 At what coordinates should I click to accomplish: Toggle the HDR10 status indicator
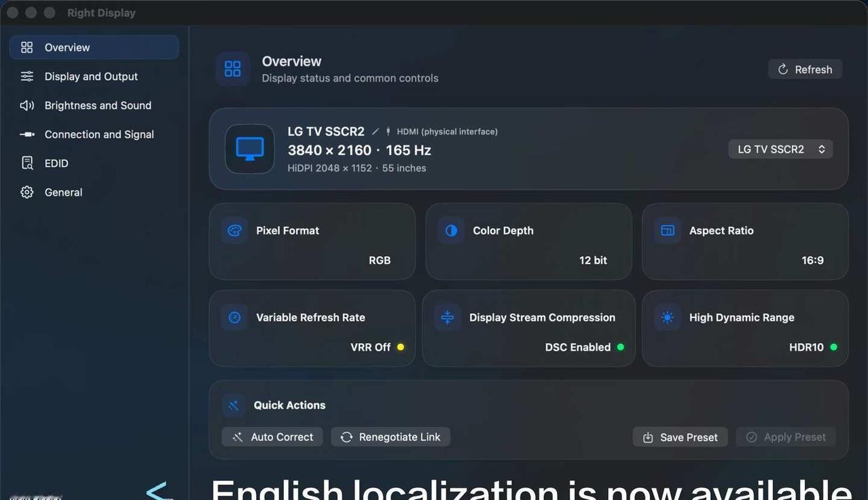tap(833, 347)
